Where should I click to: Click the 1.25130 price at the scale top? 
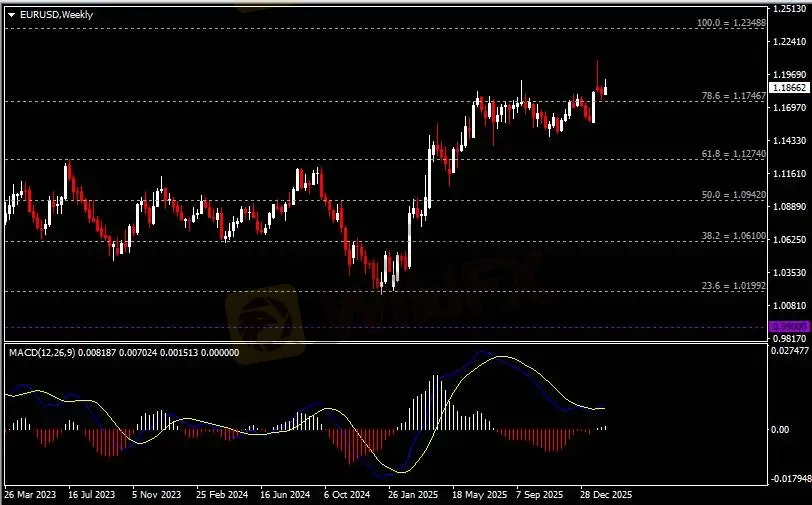(x=791, y=9)
